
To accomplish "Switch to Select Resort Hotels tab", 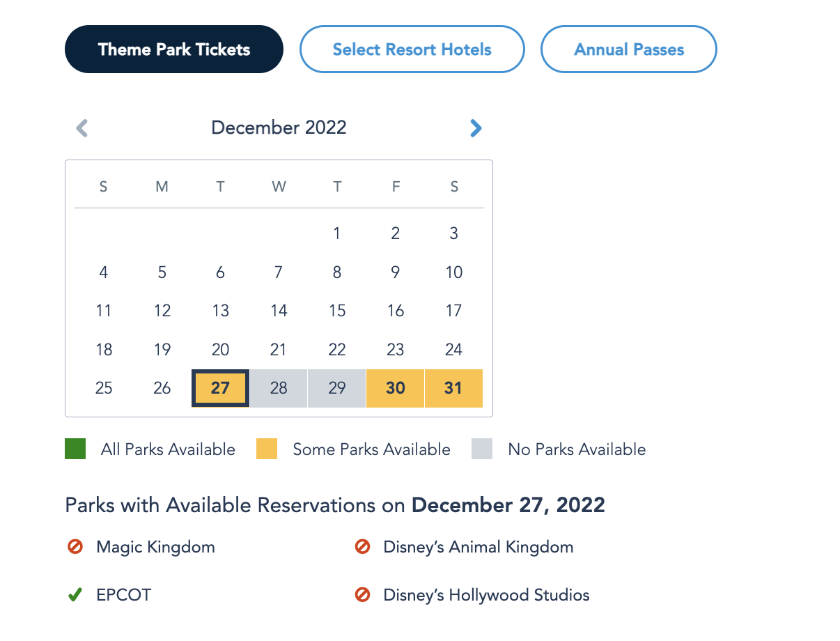I will pos(412,49).
